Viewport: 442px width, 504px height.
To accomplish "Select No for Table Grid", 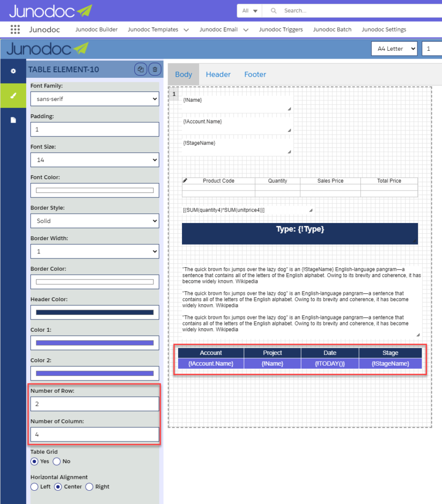I will point(57,461).
